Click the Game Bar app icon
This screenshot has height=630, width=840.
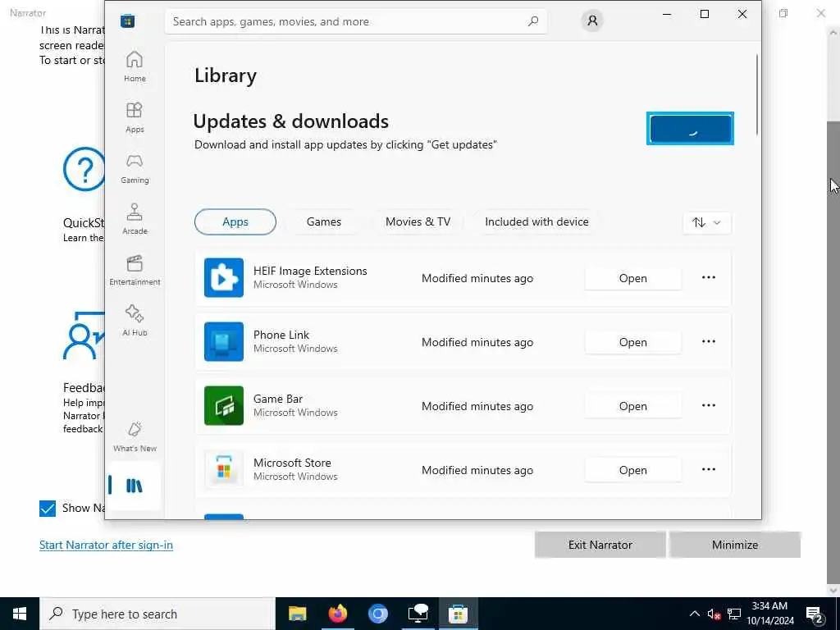[224, 405]
